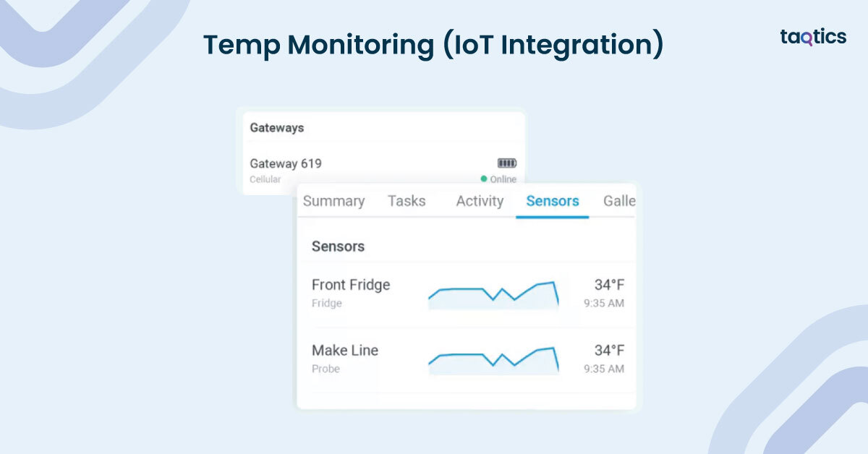Switch to the Tasks tab
This screenshot has height=454, width=868.
[407, 201]
